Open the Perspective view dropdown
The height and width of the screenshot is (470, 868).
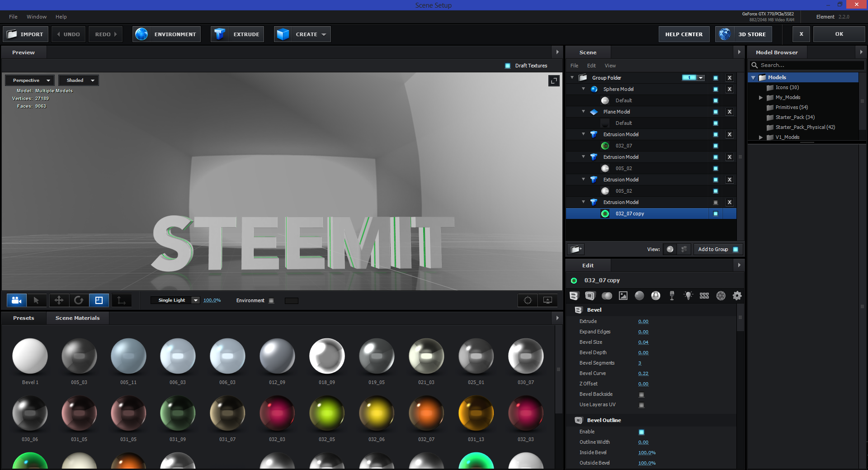(x=30, y=81)
